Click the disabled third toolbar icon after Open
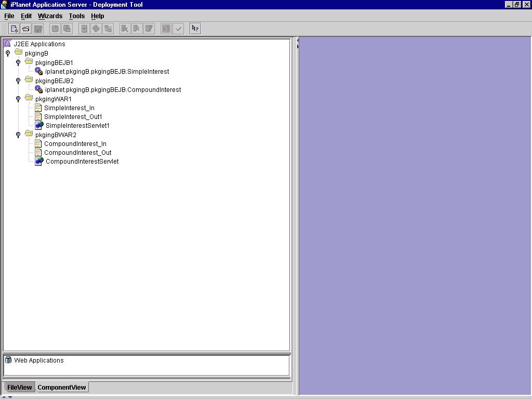 38,29
